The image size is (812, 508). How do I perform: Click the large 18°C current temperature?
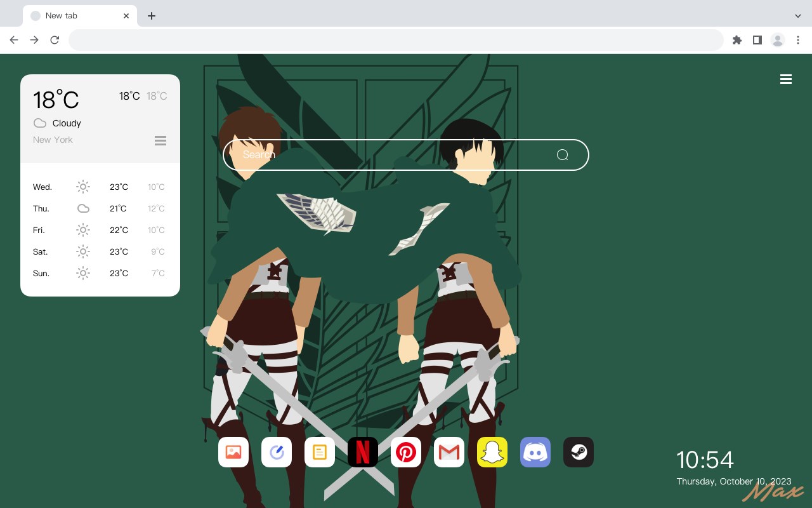(56, 100)
